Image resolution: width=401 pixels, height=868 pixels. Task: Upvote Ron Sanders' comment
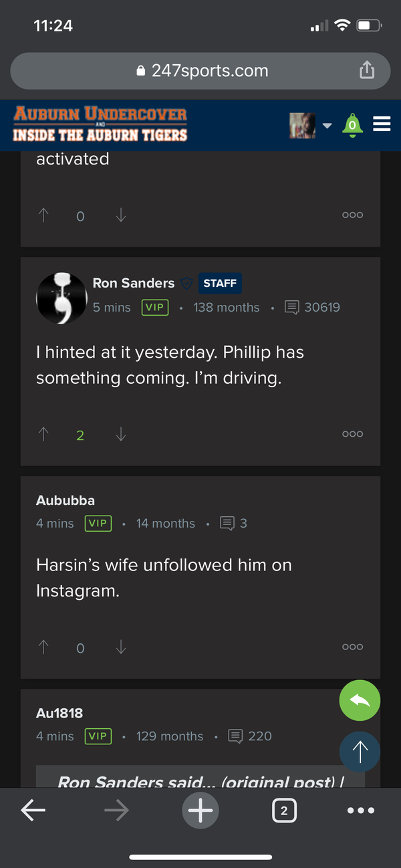coord(43,434)
